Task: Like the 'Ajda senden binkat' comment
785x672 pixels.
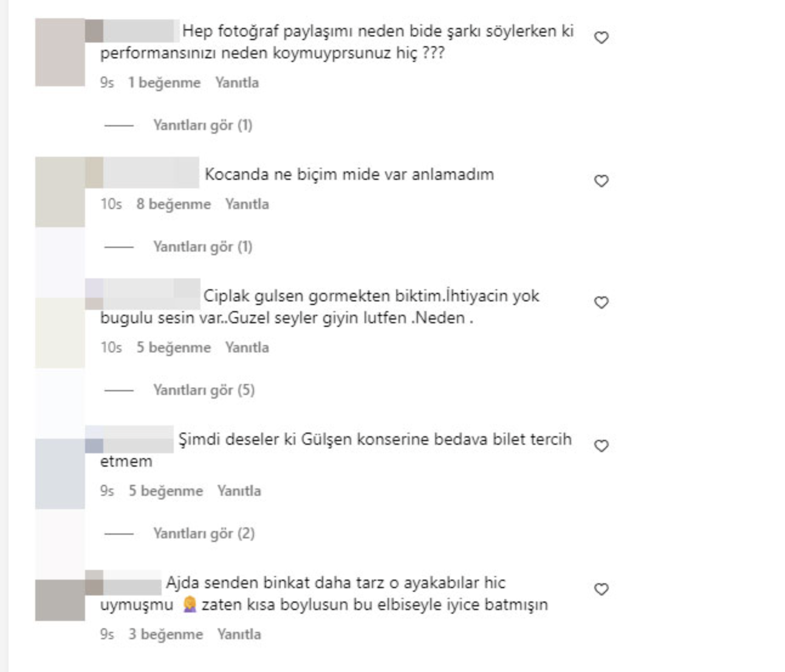Action: [x=601, y=589]
